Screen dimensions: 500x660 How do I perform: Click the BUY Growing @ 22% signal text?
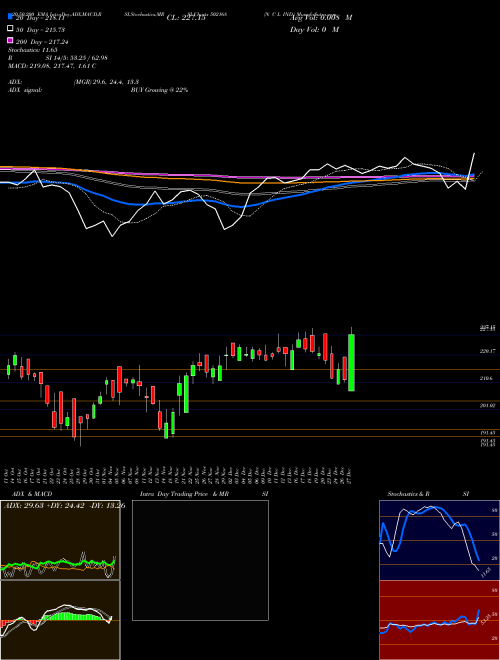tap(159, 90)
